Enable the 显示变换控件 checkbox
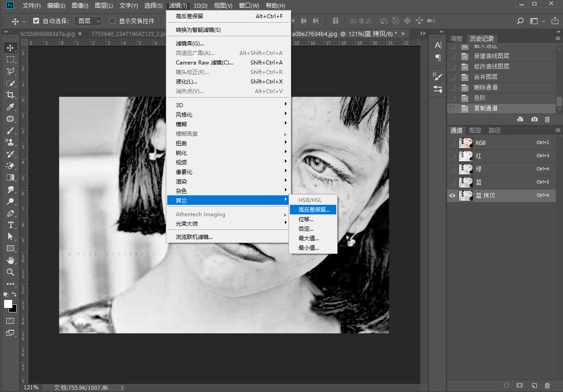 point(113,21)
